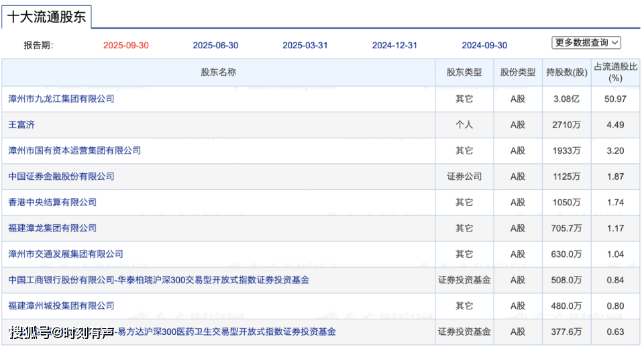Open 漳州市交通发展集团有限公司 link
Image resolution: width=644 pixels, height=347 pixels.
pyautogui.click(x=66, y=254)
